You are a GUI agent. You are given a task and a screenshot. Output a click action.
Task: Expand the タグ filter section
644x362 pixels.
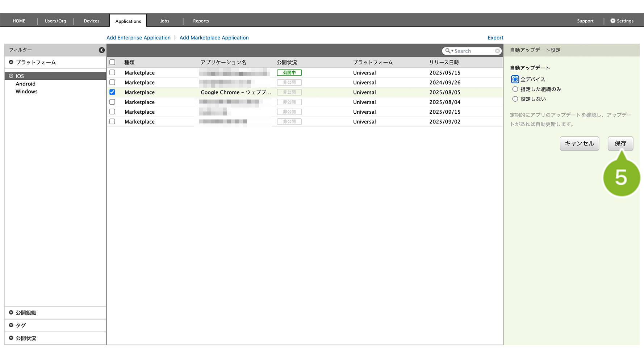click(21, 325)
